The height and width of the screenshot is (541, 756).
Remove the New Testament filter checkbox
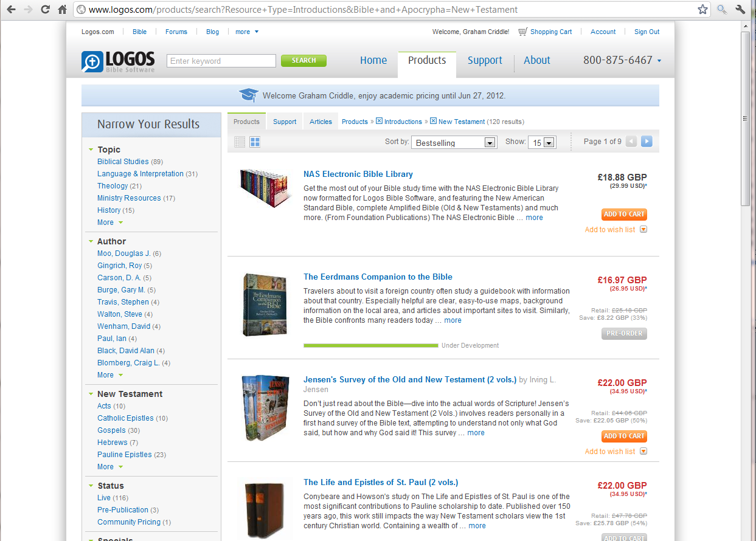pyautogui.click(x=433, y=121)
